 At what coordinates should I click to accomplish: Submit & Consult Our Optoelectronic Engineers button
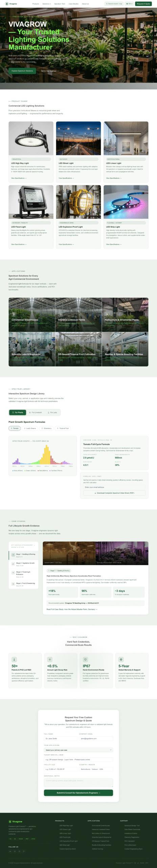[x=78, y=793]
